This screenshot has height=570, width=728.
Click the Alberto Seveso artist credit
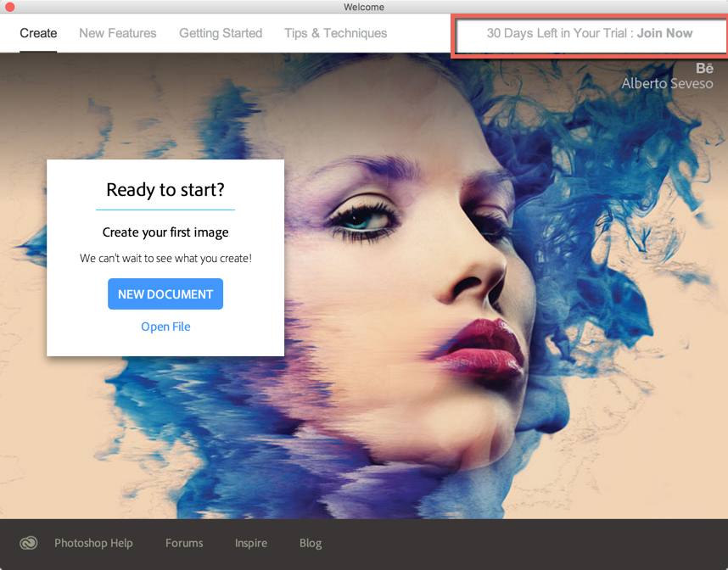[667, 84]
